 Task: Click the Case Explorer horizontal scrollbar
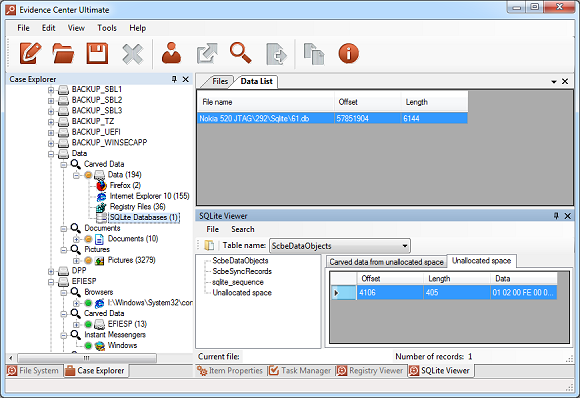tap(87, 358)
